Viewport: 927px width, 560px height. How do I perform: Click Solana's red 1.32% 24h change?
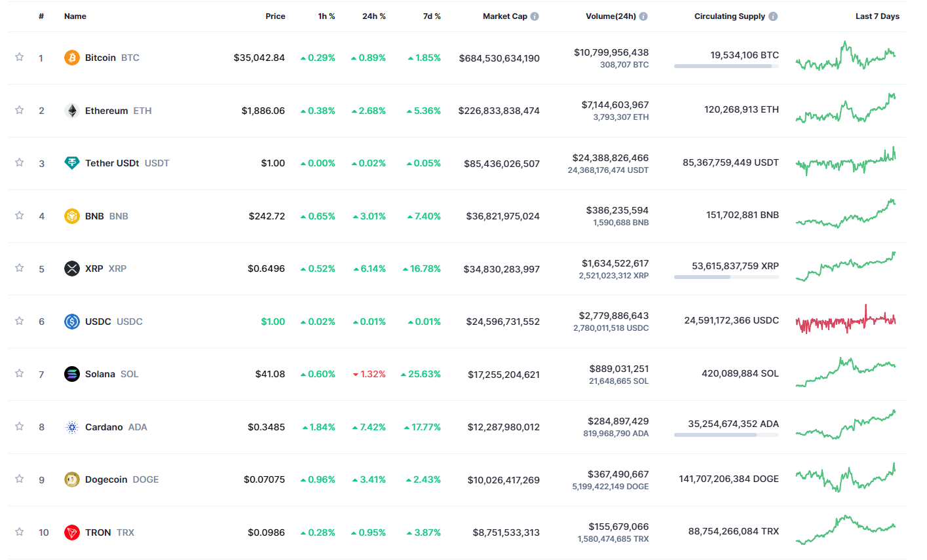click(x=369, y=374)
